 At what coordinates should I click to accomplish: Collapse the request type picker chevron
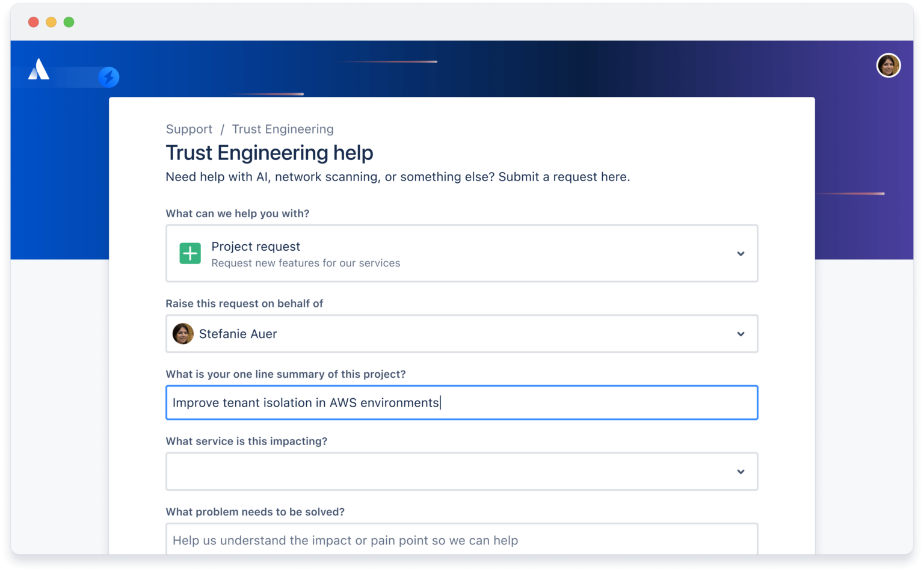click(741, 254)
